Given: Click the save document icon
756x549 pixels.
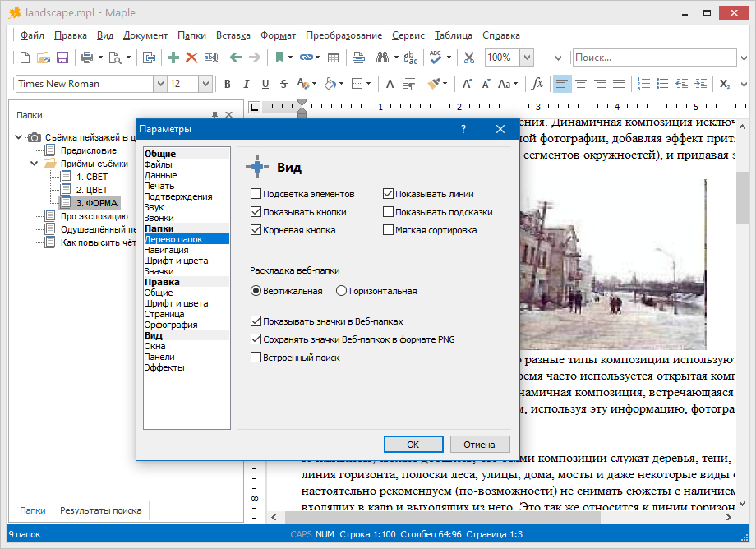Looking at the screenshot, I should pos(62,58).
